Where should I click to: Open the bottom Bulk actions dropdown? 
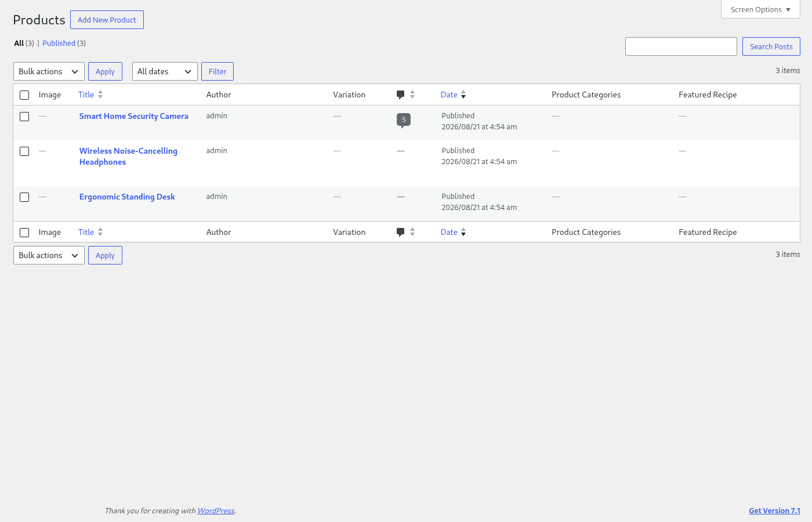(x=49, y=255)
